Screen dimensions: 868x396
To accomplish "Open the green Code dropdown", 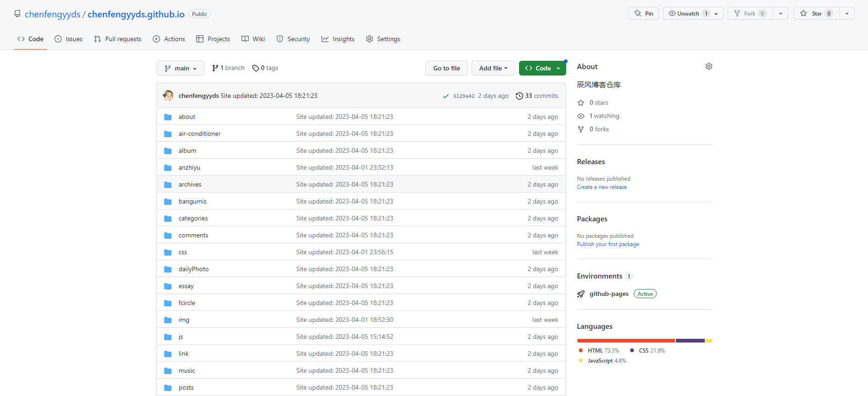I will [542, 68].
